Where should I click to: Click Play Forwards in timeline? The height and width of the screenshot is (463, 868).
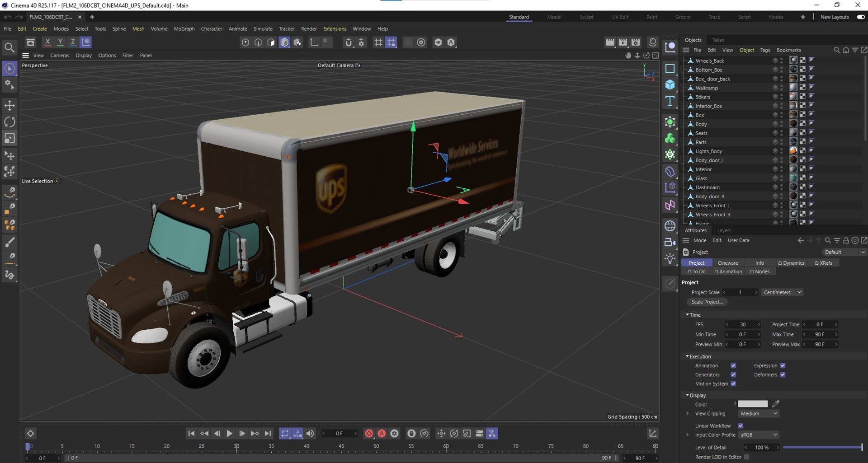229,434
